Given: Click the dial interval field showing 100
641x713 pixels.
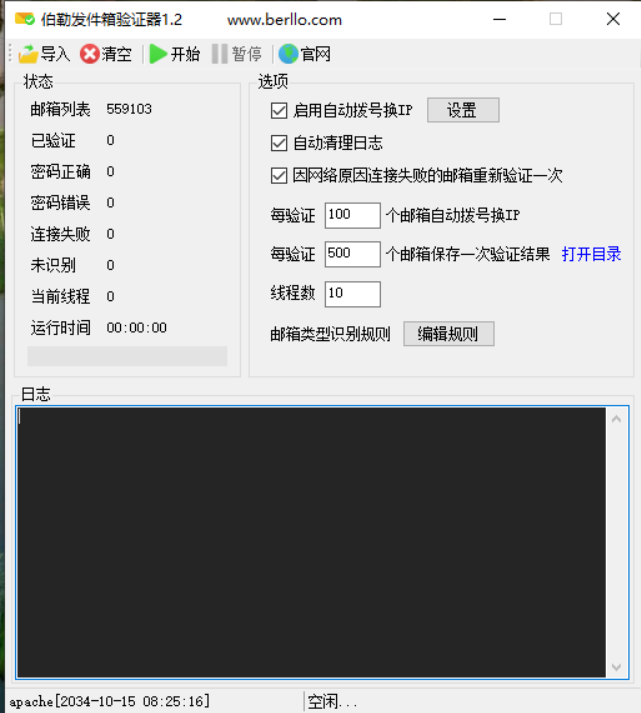Looking at the screenshot, I should pyautogui.click(x=352, y=215).
